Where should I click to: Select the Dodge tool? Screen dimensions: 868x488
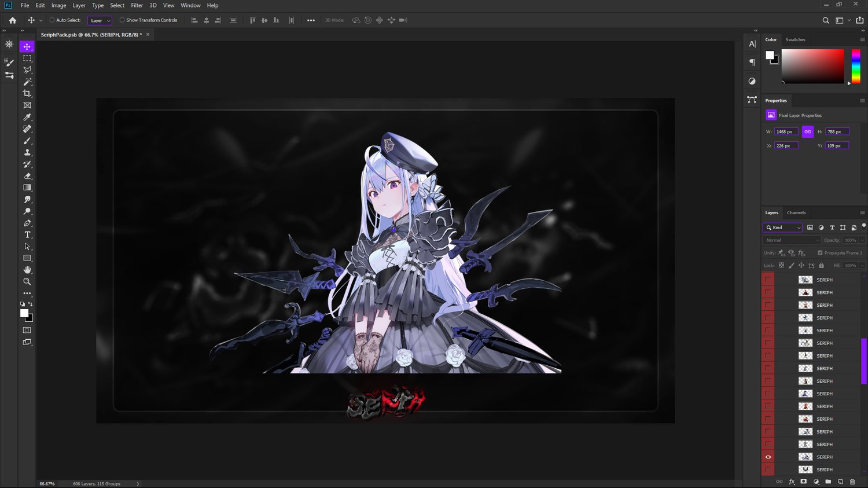[27, 211]
